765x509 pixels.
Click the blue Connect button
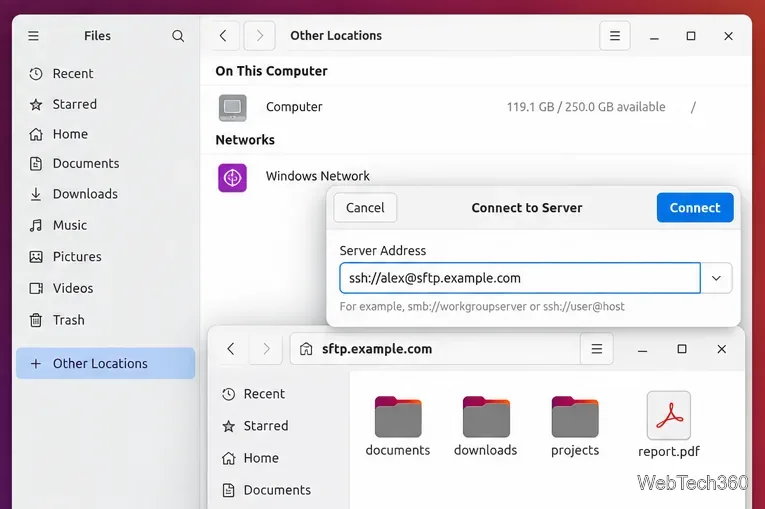(x=695, y=207)
